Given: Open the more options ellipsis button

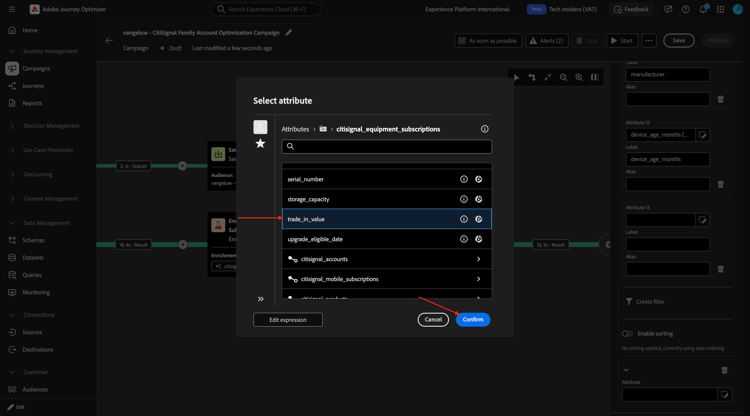Looking at the screenshot, I should click(649, 41).
